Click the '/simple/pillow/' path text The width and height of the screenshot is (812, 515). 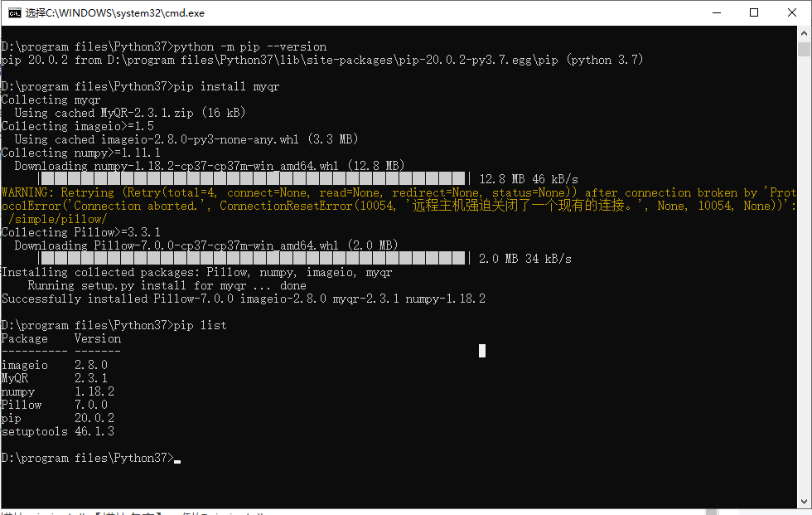point(57,219)
